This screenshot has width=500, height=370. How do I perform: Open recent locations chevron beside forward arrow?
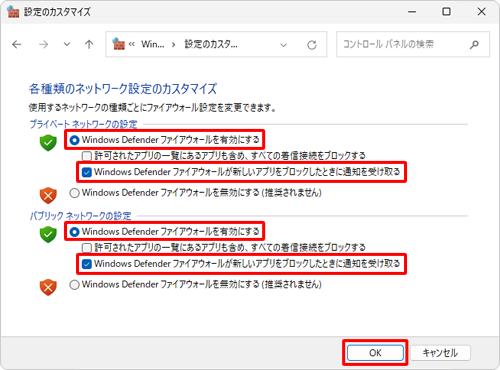click(x=67, y=44)
